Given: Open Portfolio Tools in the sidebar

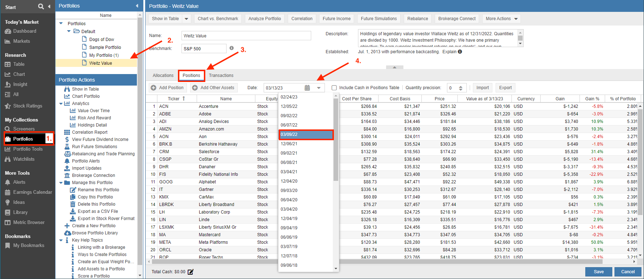Looking at the screenshot, I should (28, 149).
